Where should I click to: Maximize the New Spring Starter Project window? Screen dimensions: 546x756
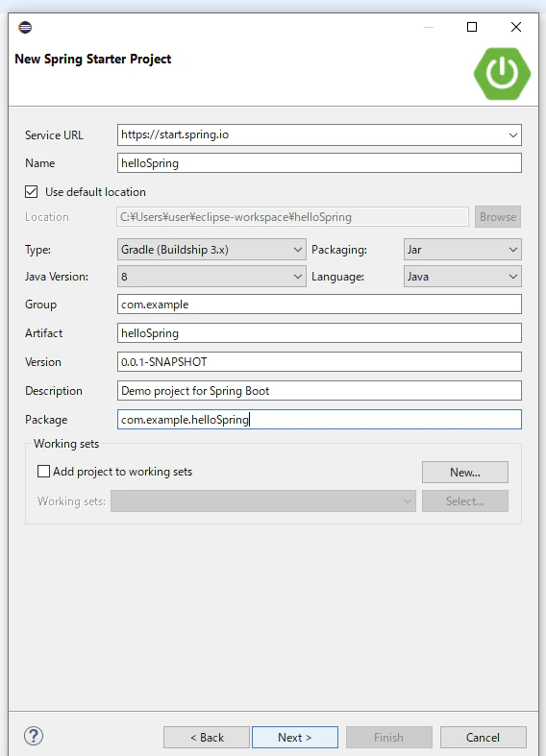tap(472, 27)
